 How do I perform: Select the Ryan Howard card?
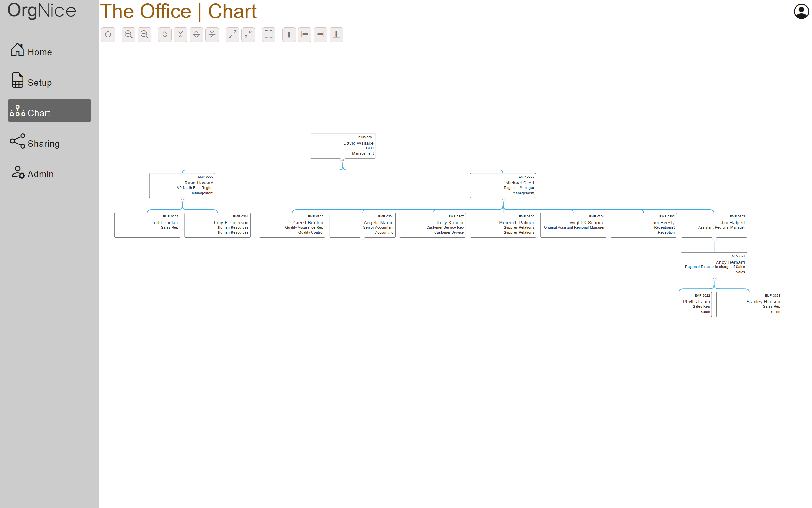click(x=182, y=186)
